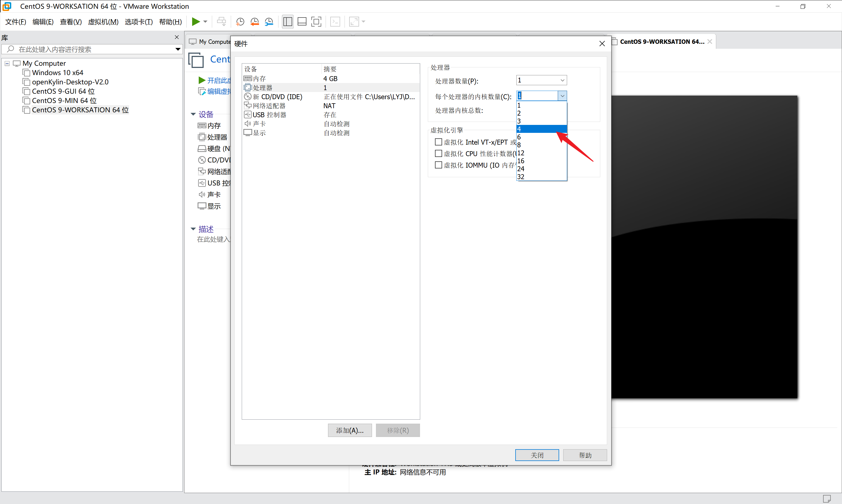This screenshot has width=842, height=504.
Task: Open the 文件(F) menu
Action: coord(16,22)
